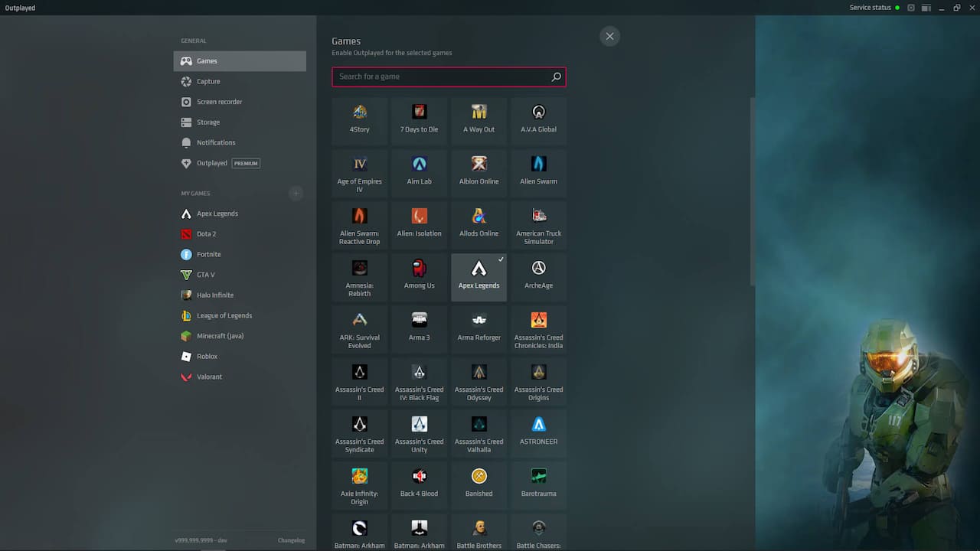
Task: Select Dota 2 under My Games
Action: (x=240, y=234)
